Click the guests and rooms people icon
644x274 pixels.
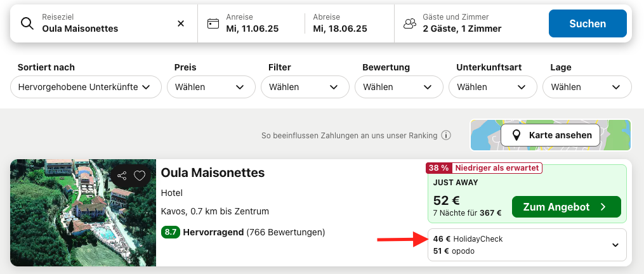(410, 23)
